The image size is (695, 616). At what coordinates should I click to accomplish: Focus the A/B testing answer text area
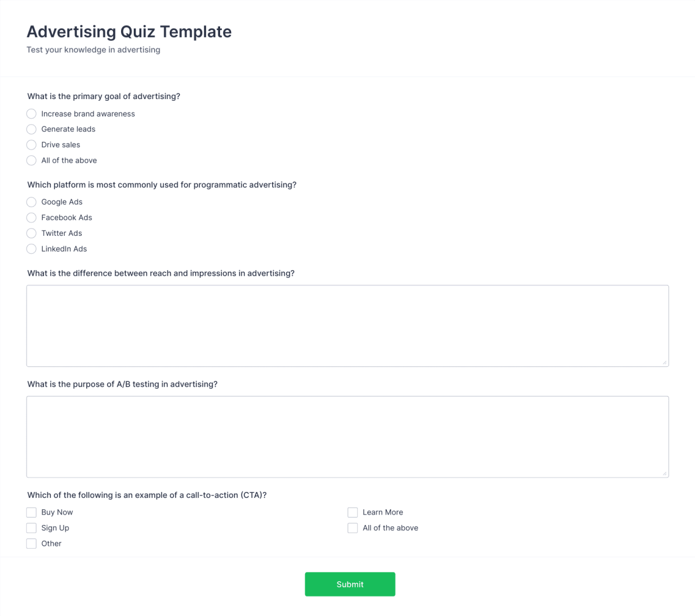348,436
